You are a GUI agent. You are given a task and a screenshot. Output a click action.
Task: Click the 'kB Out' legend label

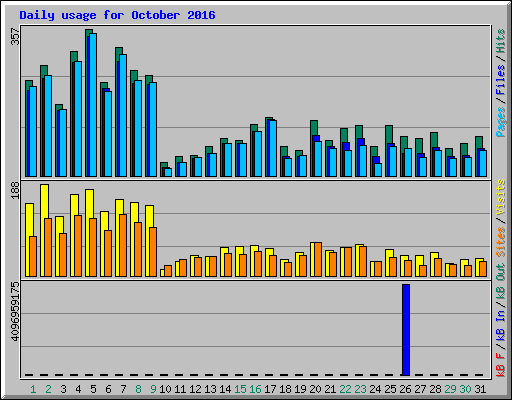coord(500,281)
